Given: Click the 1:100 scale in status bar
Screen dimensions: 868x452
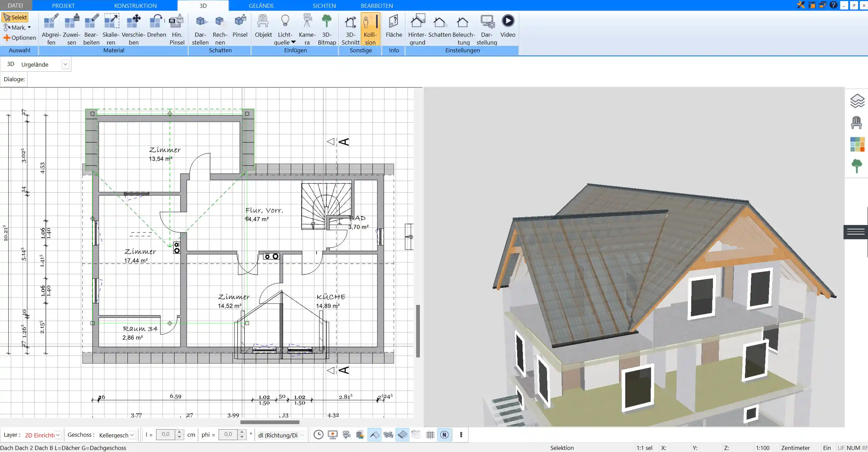Looking at the screenshot, I should 763,448.
